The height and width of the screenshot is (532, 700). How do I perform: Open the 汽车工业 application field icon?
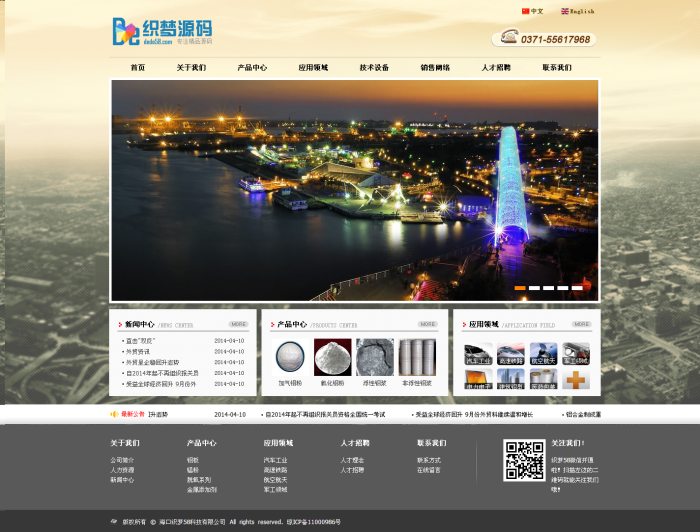[x=478, y=353]
